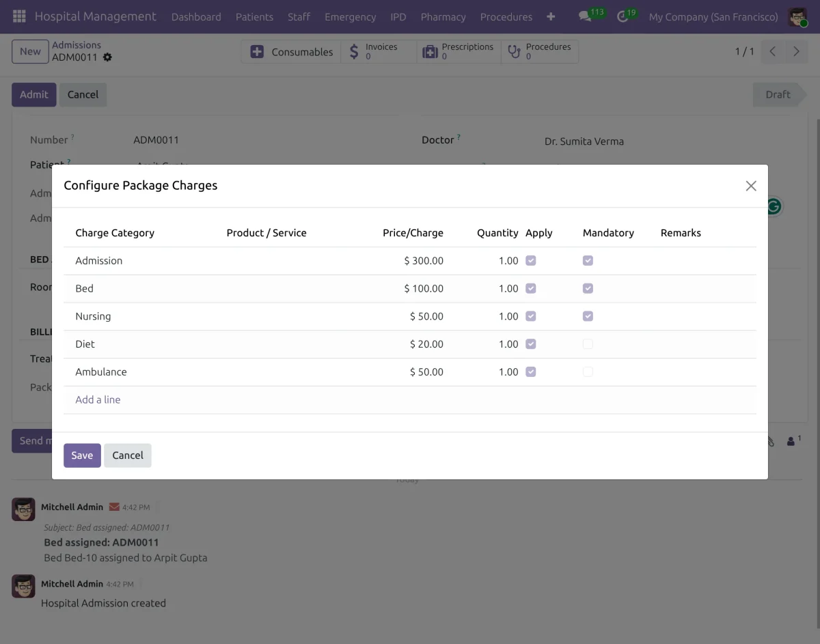The height and width of the screenshot is (644, 820).
Task: Open the Consumables stat button
Action: 291,52
